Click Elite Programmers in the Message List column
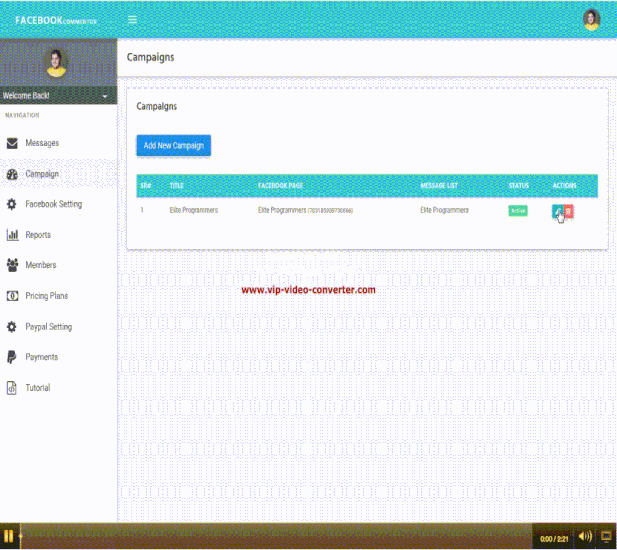Screen dimensions: 617x550 coord(444,210)
